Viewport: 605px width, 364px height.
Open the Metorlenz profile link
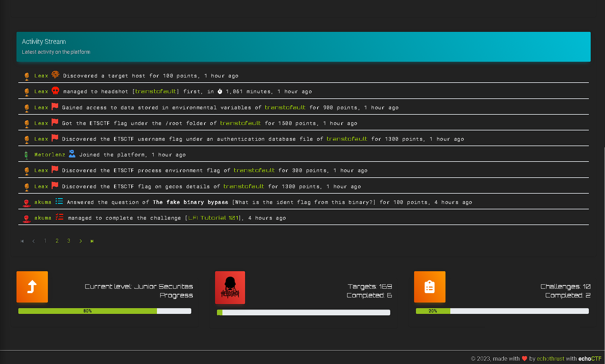50,155
